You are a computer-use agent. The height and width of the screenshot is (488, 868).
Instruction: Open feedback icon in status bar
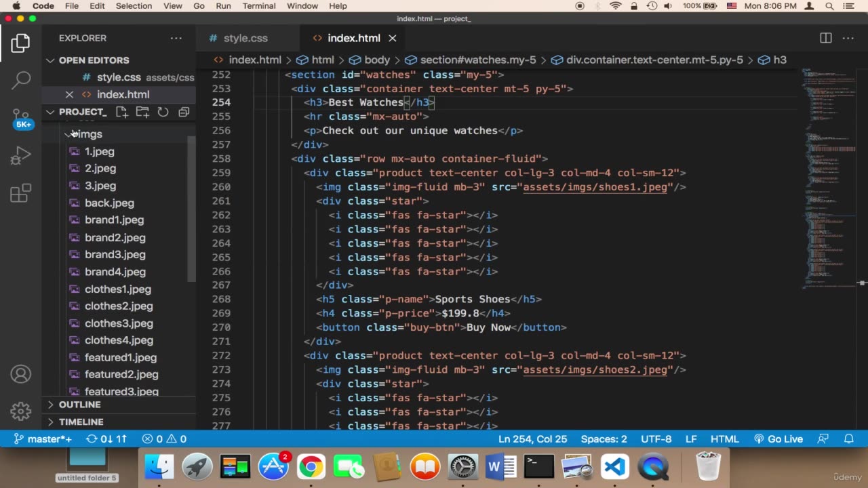(x=823, y=439)
